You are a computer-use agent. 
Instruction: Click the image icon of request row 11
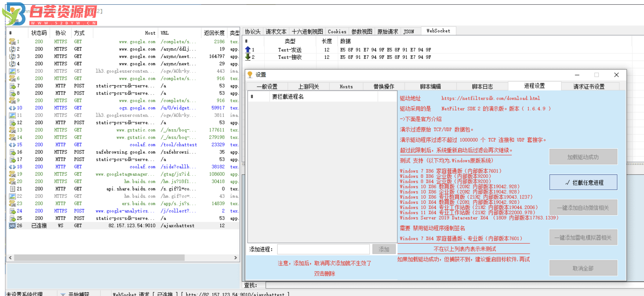(12, 115)
